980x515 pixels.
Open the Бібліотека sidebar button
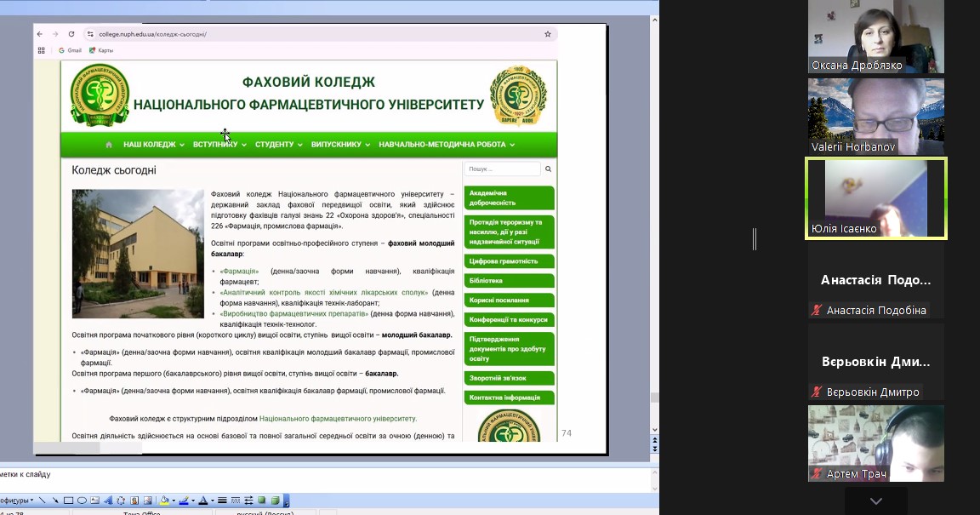[509, 280]
